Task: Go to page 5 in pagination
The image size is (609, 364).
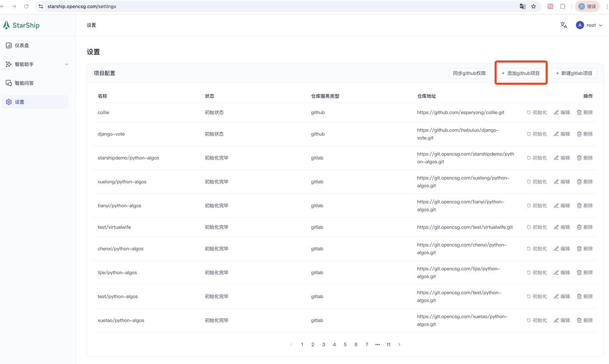Action: (x=345, y=344)
